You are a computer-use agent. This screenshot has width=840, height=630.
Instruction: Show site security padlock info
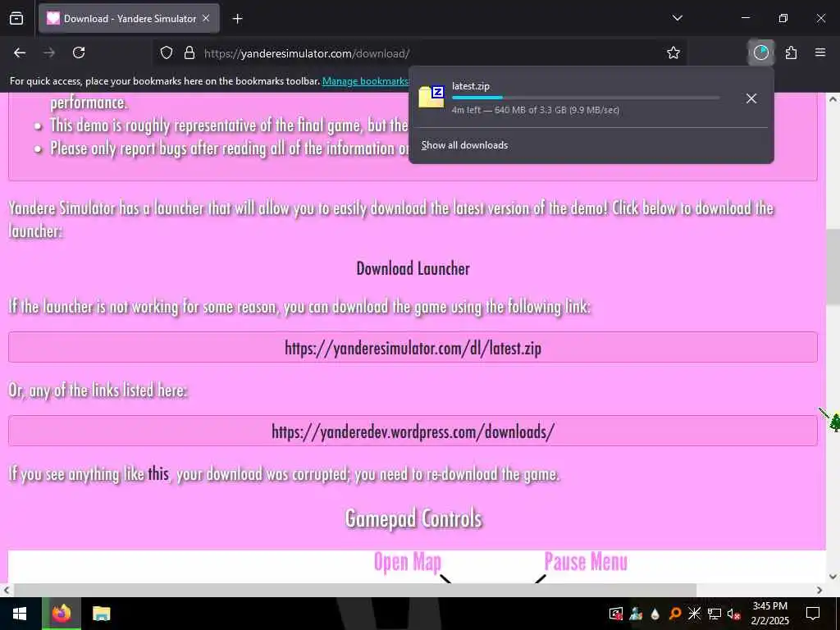coord(189,53)
